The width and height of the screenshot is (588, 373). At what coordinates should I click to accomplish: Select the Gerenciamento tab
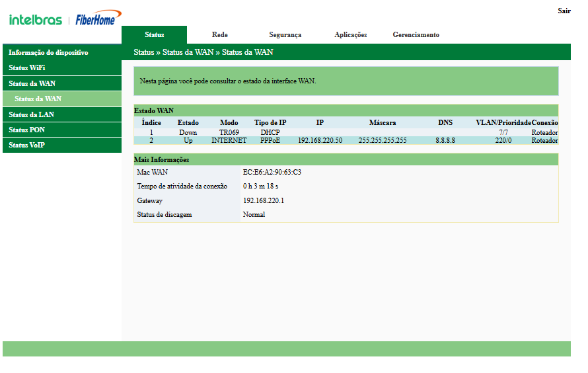coord(416,35)
